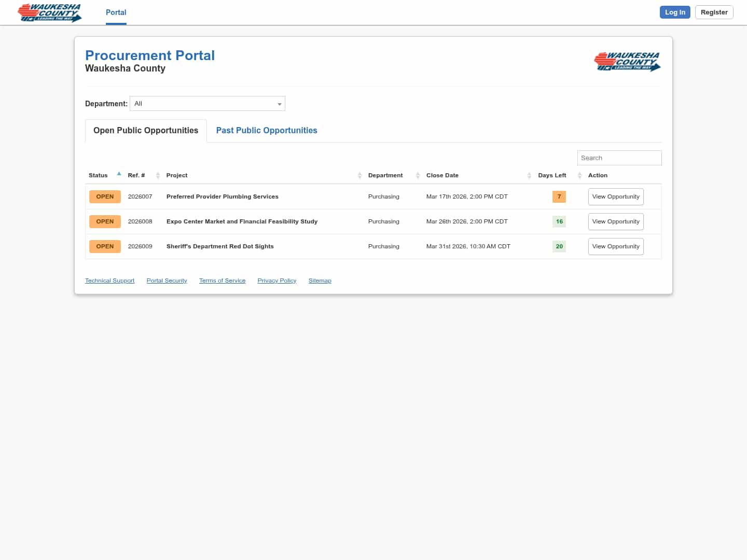This screenshot has height=560, width=747.
Task: Sort the table by Department column arrows
Action: 418,175
